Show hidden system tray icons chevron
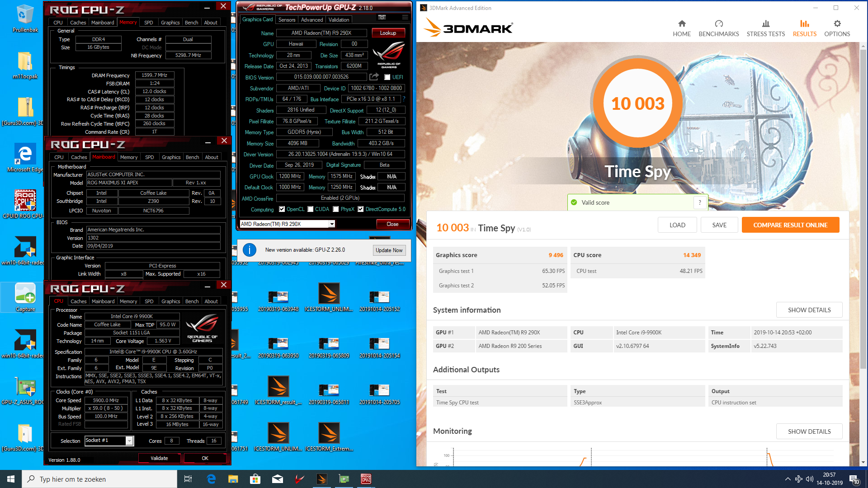This screenshot has width=868, height=488. pyautogui.click(x=788, y=479)
